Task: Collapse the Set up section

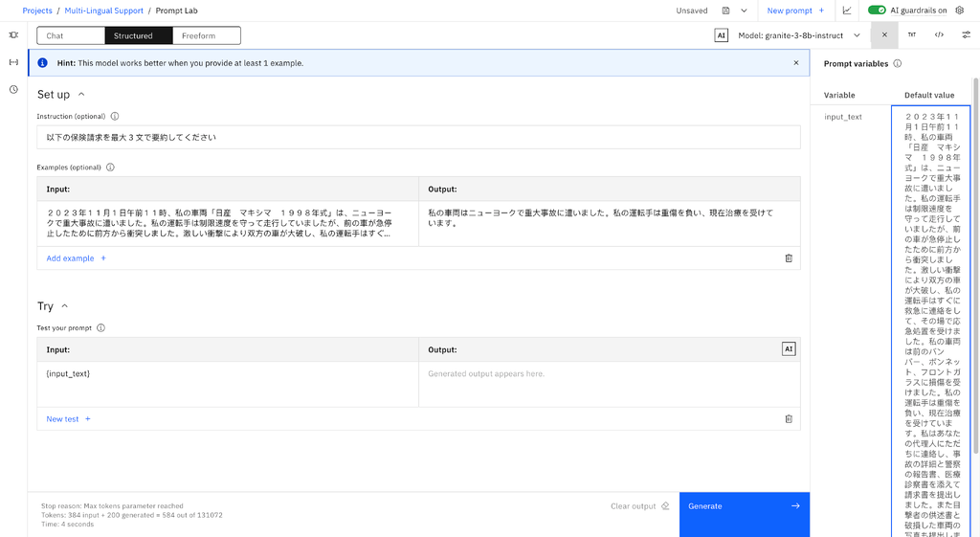Action: click(x=81, y=95)
